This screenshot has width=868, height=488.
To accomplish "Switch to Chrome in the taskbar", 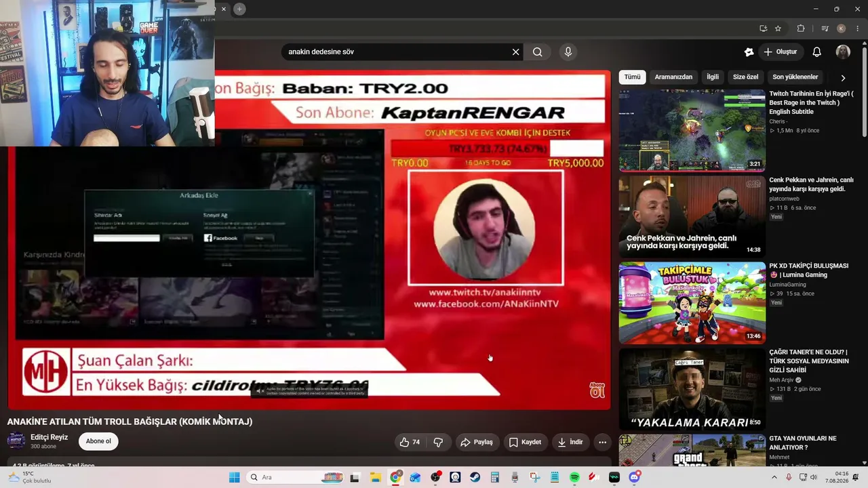I will (395, 477).
